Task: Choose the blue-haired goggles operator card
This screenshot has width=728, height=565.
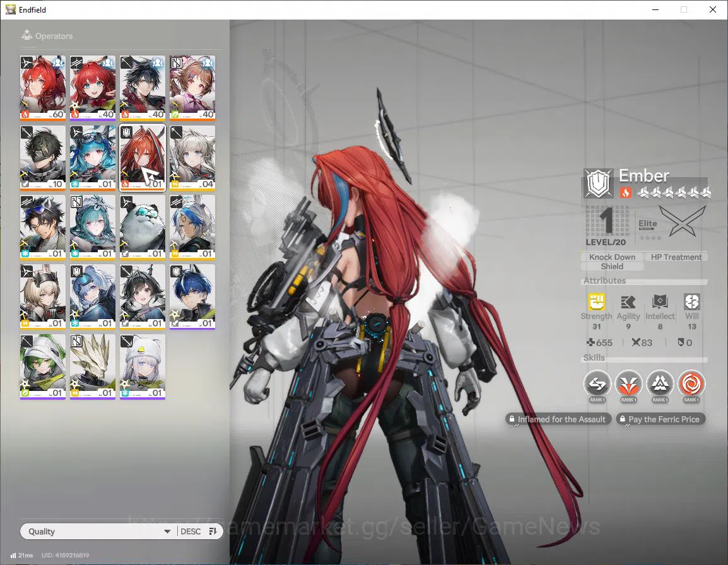Action: [x=93, y=158]
